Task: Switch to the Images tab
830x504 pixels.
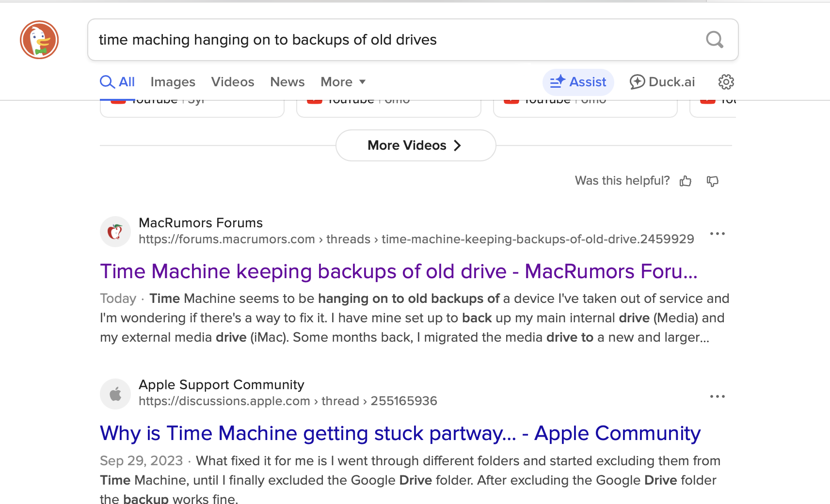Action: tap(173, 82)
